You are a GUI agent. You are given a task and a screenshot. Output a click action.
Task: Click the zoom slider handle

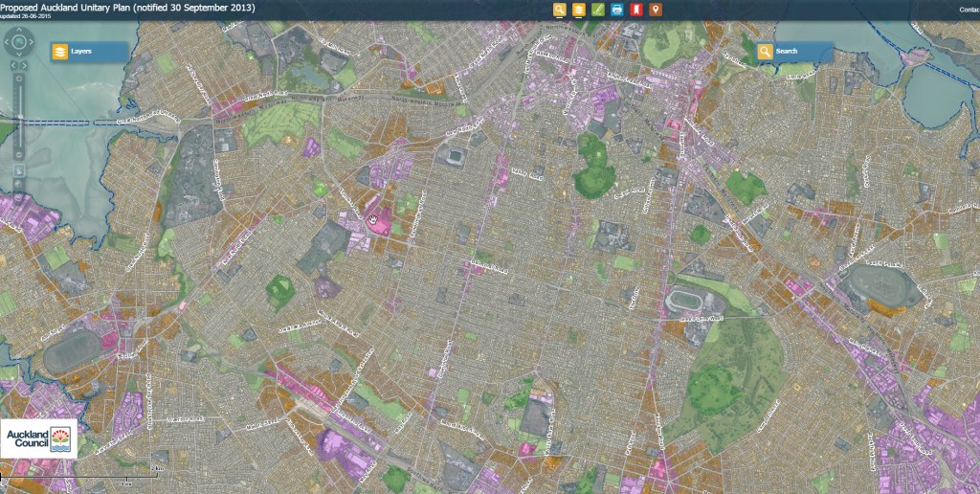click(x=20, y=117)
